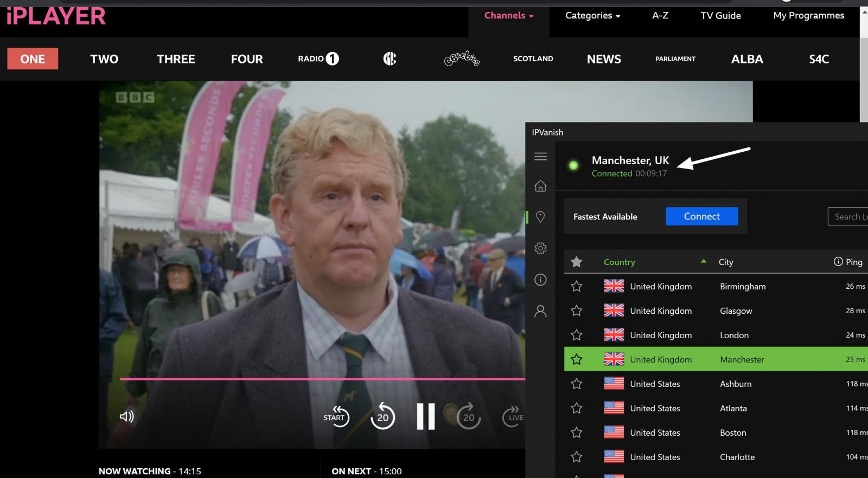
Task: Switch to BBC ONE channel
Action: tap(33, 59)
